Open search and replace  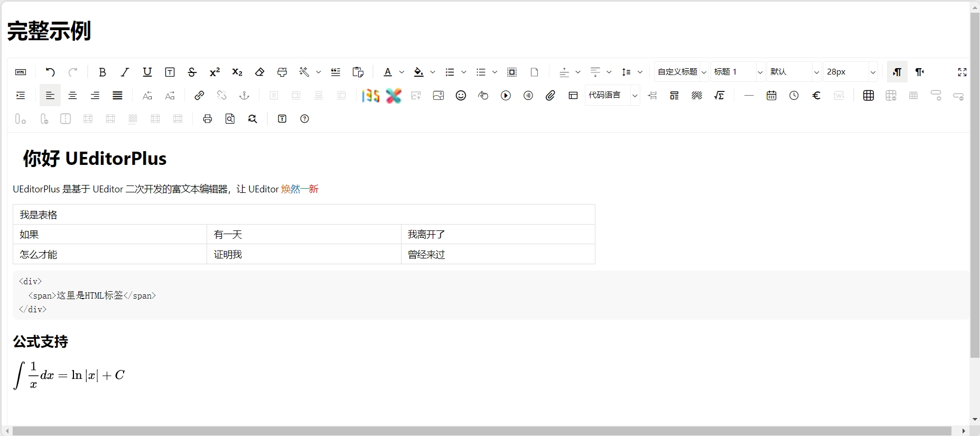pos(253,119)
